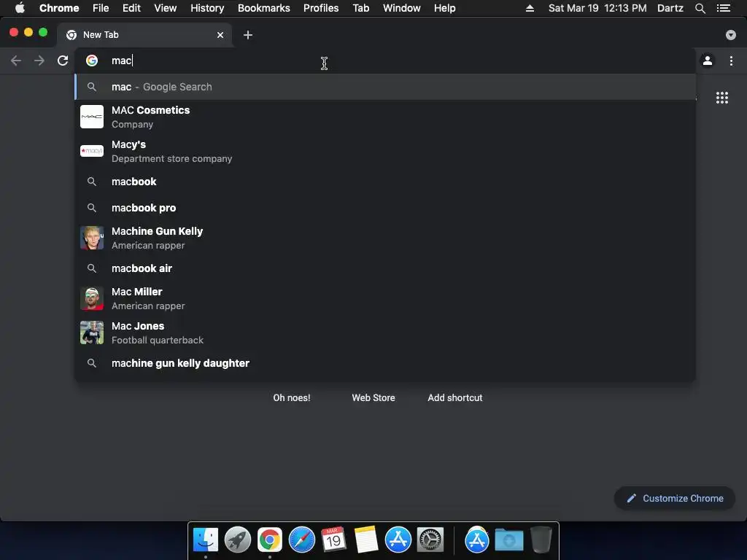Click the Chrome icon in the Dock
Image resolution: width=747 pixels, height=560 pixels.
270,540
